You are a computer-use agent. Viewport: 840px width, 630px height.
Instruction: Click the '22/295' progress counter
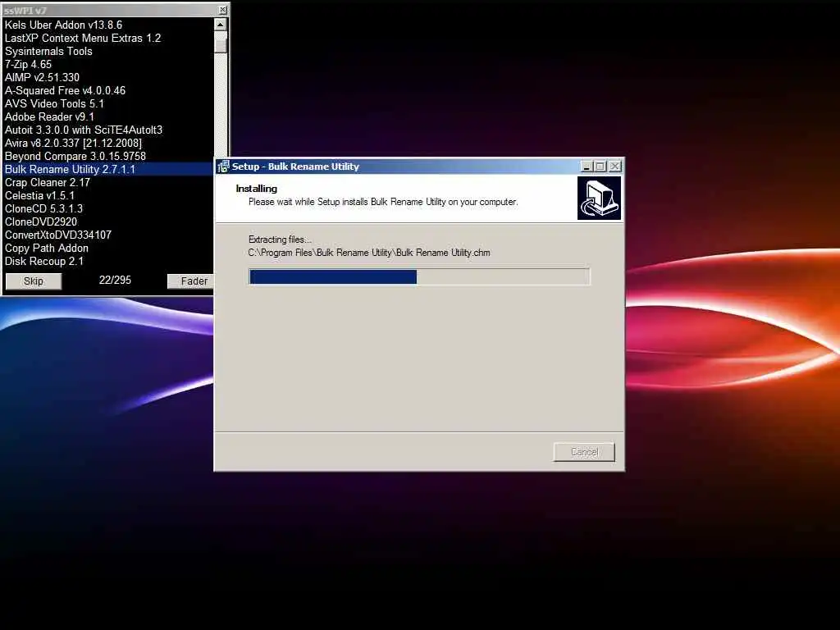click(x=115, y=281)
